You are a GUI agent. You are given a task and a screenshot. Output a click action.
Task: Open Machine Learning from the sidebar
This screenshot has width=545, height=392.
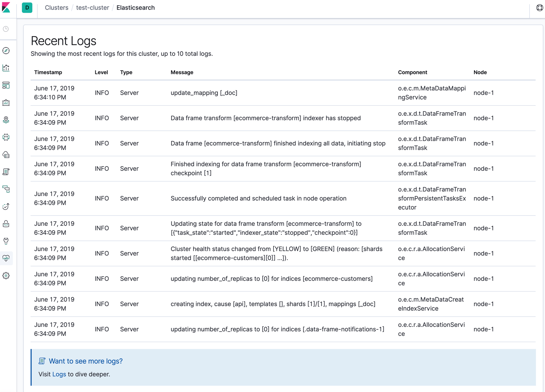(x=6, y=137)
